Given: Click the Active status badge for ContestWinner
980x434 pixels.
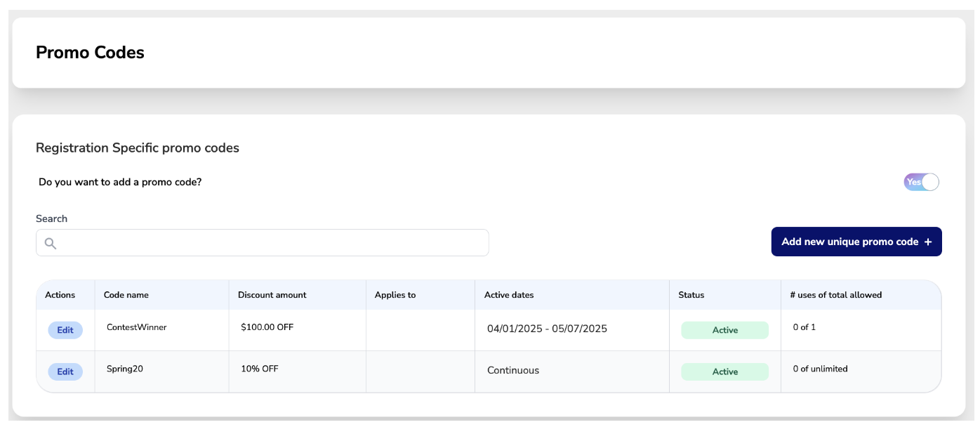Looking at the screenshot, I should [x=724, y=329].
